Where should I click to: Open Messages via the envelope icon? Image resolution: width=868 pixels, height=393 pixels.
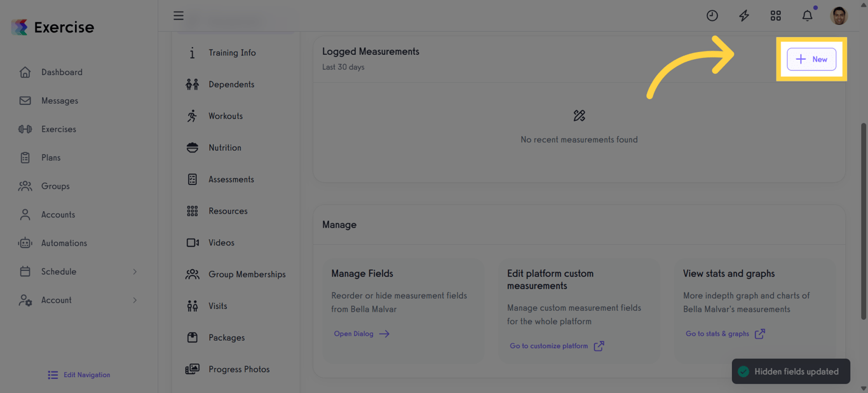(25, 100)
